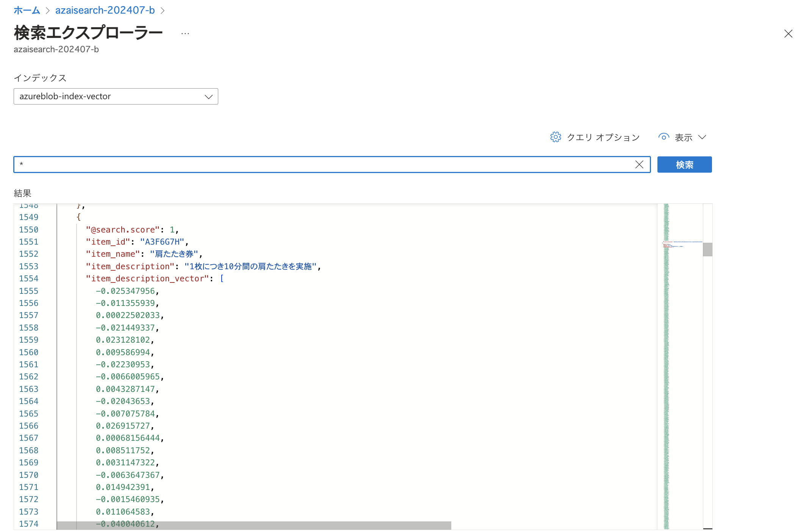This screenshot has height=532, width=809.
Task: Click the horizontal scrollbar in results pane
Action: (254, 525)
